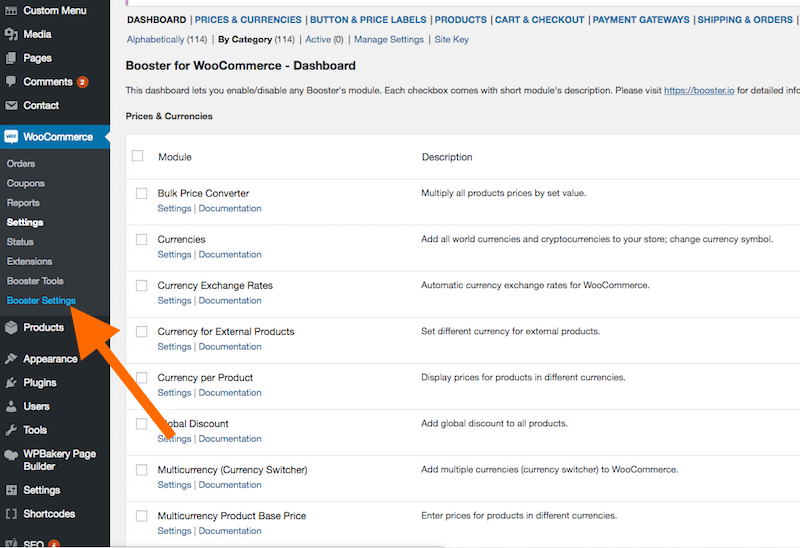Click the Custom Menu sidebar icon
This screenshot has width=800, height=548.
pos(11,10)
